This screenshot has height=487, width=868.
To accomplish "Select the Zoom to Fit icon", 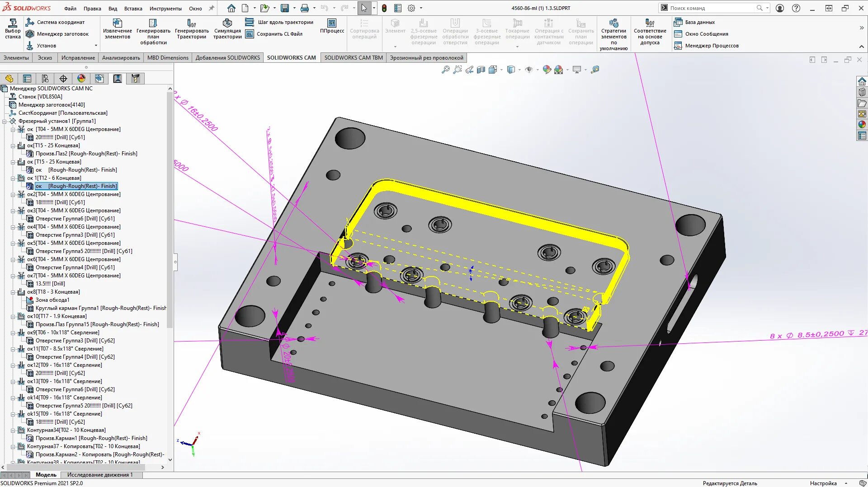I will [445, 70].
